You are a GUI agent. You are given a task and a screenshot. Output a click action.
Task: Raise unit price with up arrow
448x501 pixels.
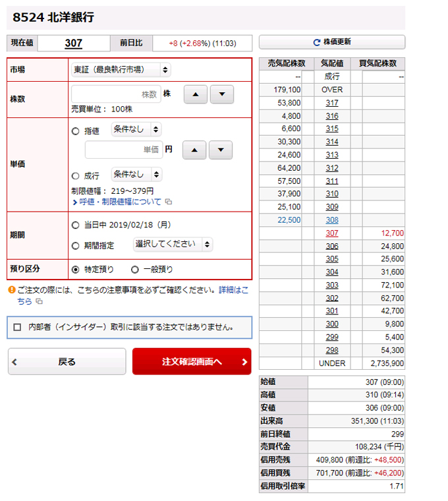194,150
